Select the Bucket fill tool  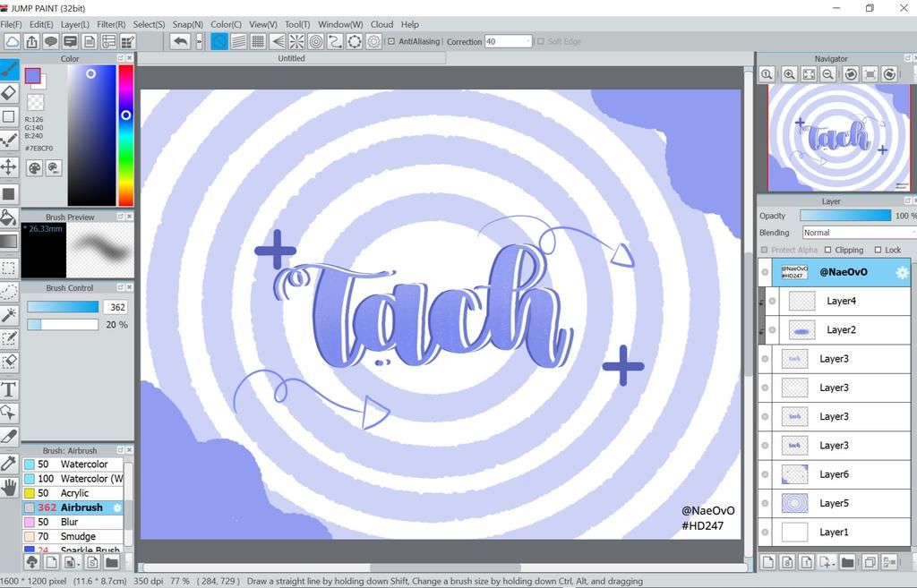[x=9, y=218]
